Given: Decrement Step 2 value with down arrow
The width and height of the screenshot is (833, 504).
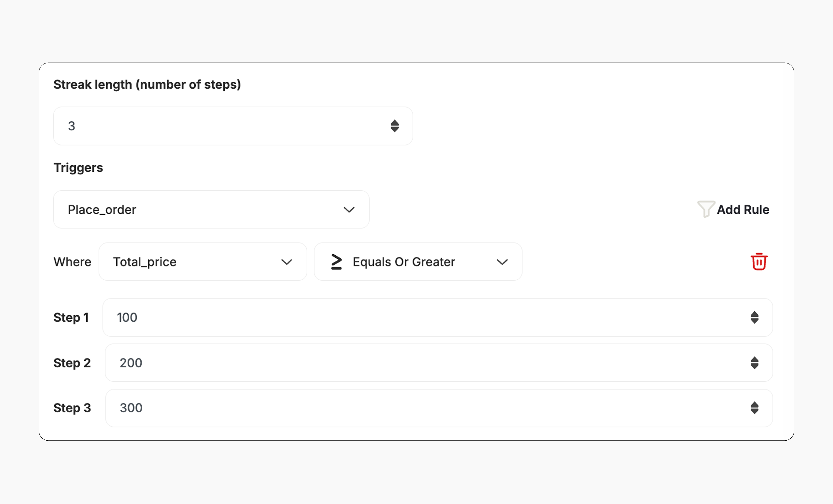Looking at the screenshot, I should coord(754,366).
